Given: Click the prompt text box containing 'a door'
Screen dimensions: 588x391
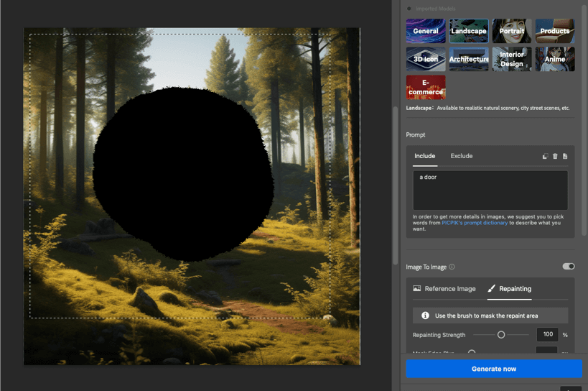Looking at the screenshot, I should pyautogui.click(x=490, y=190).
